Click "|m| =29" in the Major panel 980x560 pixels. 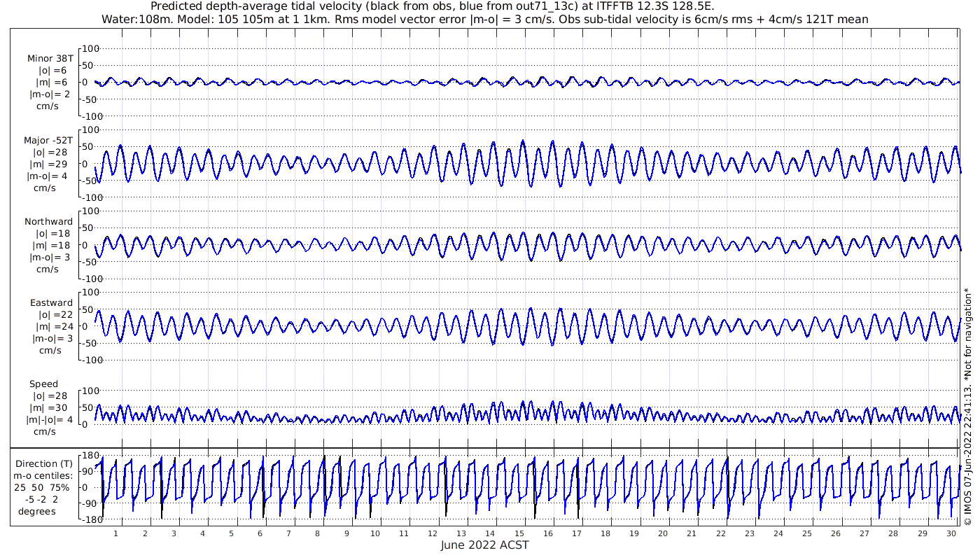coord(49,164)
